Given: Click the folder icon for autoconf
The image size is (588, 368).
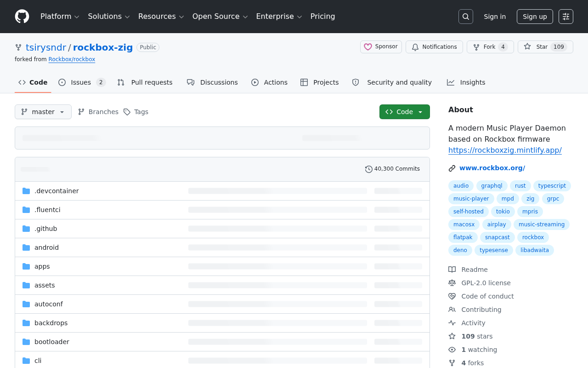Looking at the screenshot, I should tap(26, 304).
